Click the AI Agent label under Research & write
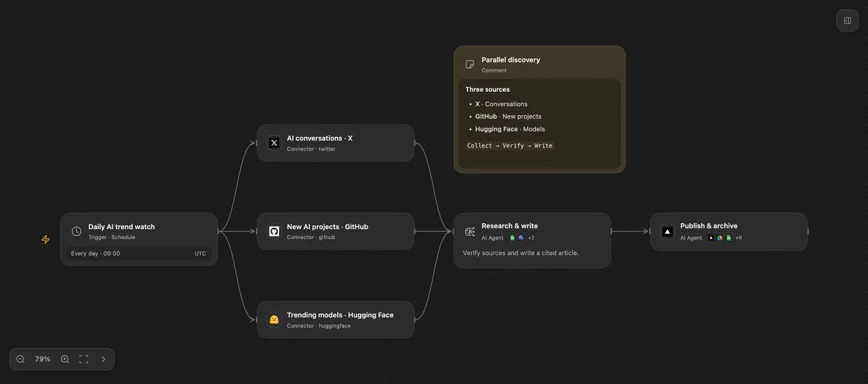This screenshot has width=868, height=384. coord(493,238)
